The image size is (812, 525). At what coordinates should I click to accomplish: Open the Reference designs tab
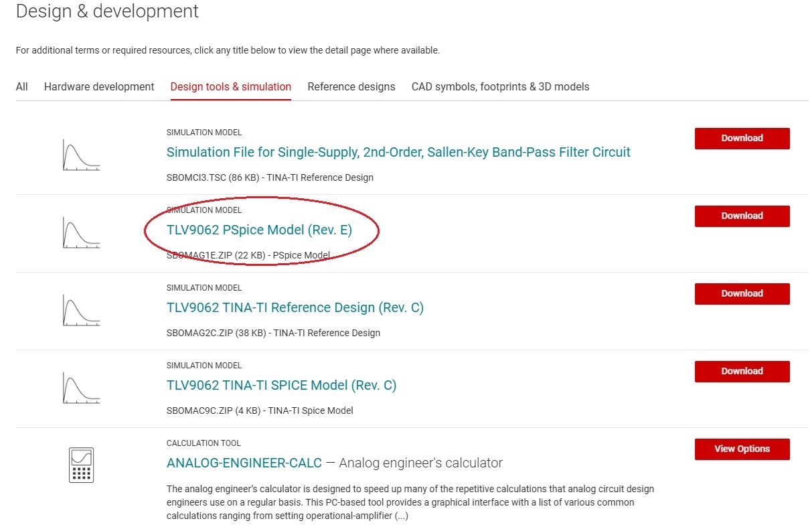point(351,86)
